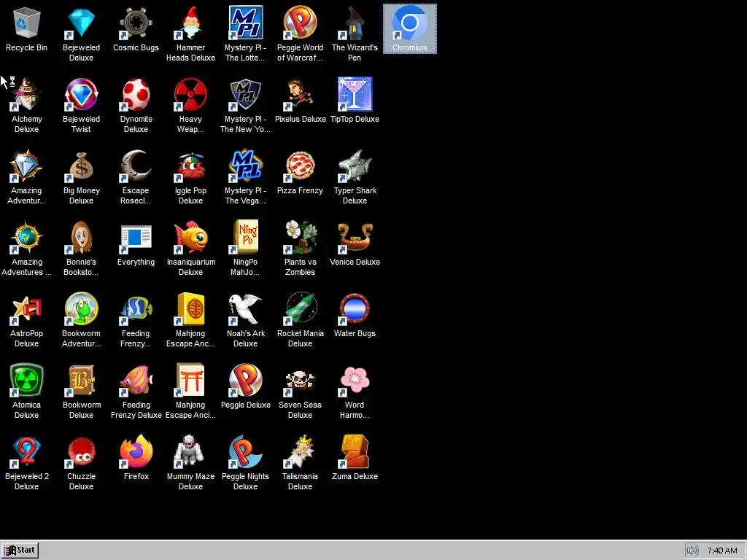Click Amazing Adventures diamond icon in third row
Viewport: 747px width, 560px height.
(x=27, y=166)
